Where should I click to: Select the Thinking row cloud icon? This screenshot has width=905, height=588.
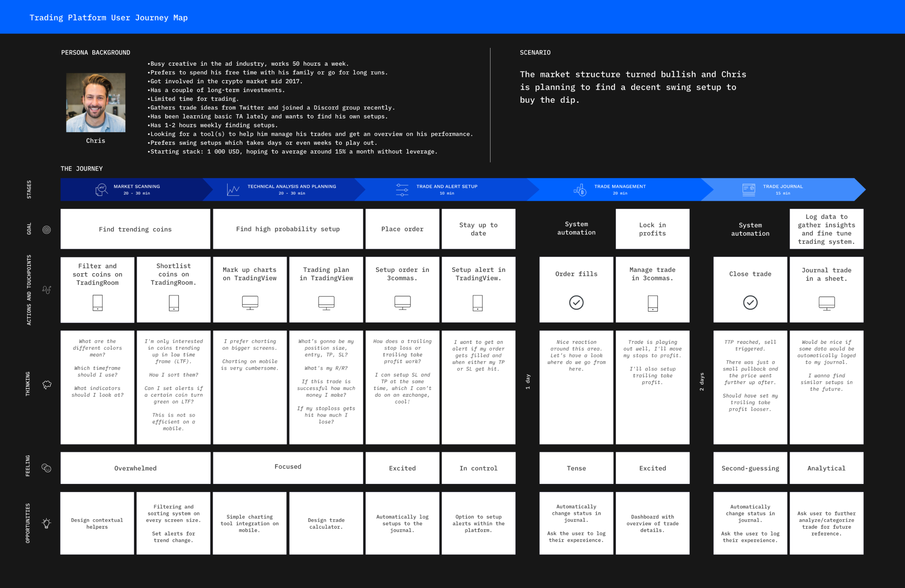[47, 382]
